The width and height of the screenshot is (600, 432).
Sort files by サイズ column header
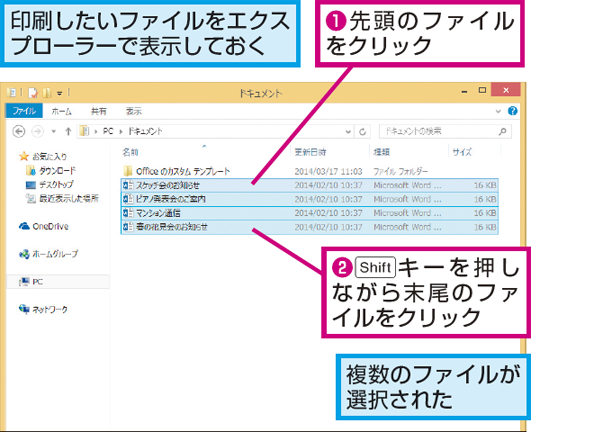[x=462, y=152]
